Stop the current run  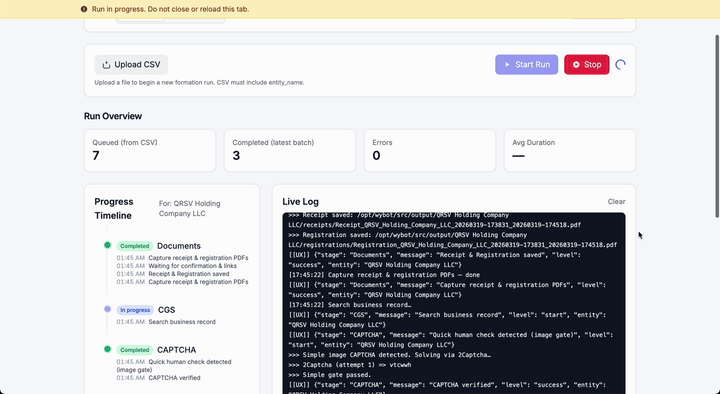586,64
